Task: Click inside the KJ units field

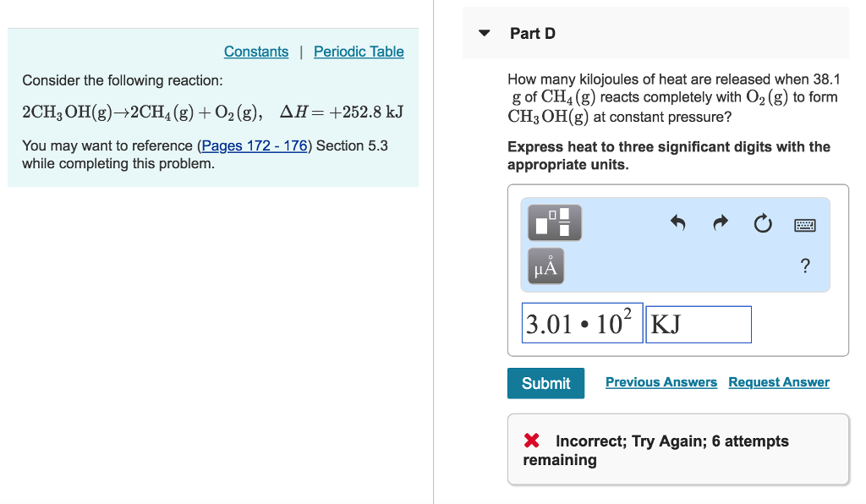Action: pyautogui.click(x=698, y=324)
